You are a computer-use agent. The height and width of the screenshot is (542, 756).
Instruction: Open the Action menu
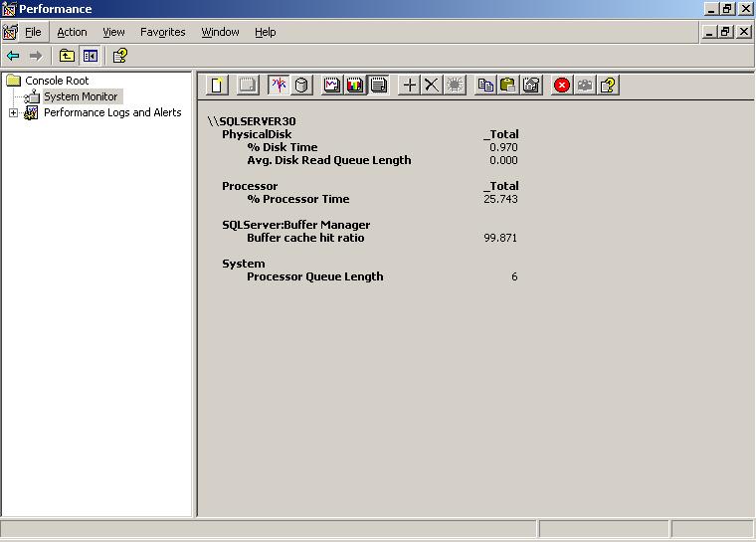pos(72,32)
